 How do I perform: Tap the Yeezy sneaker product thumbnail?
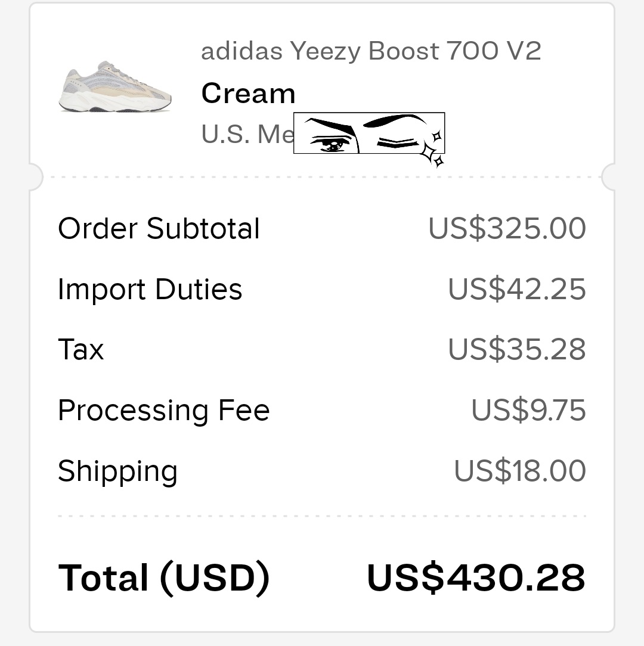click(x=115, y=87)
